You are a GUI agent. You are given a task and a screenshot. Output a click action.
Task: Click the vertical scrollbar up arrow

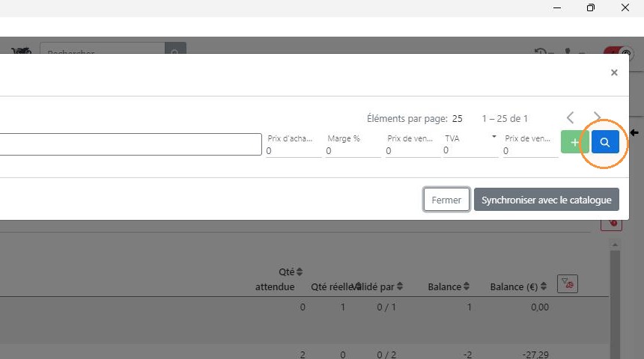click(x=615, y=245)
